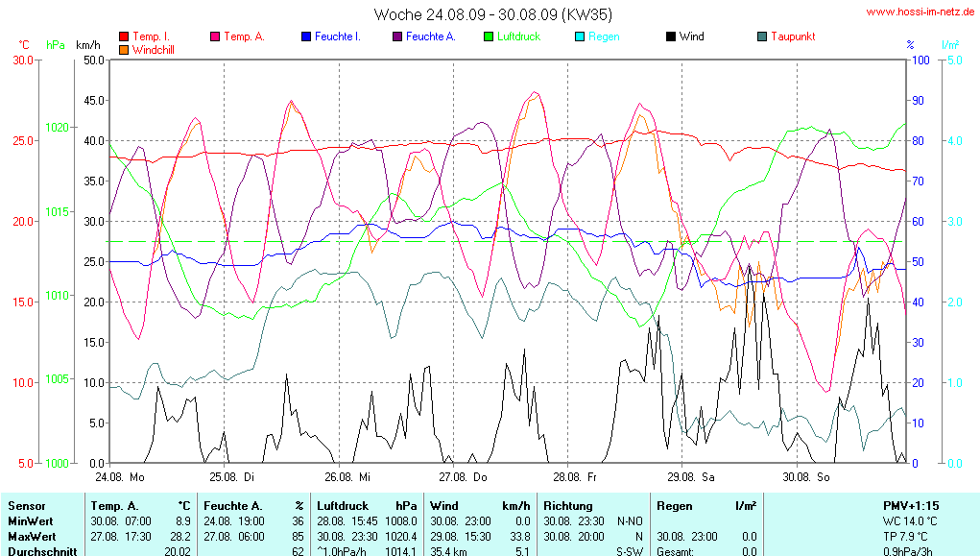This screenshot has width=980, height=556.
Task: Click the MinWert row label in table
Action: pyautogui.click(x=33, y=520)
